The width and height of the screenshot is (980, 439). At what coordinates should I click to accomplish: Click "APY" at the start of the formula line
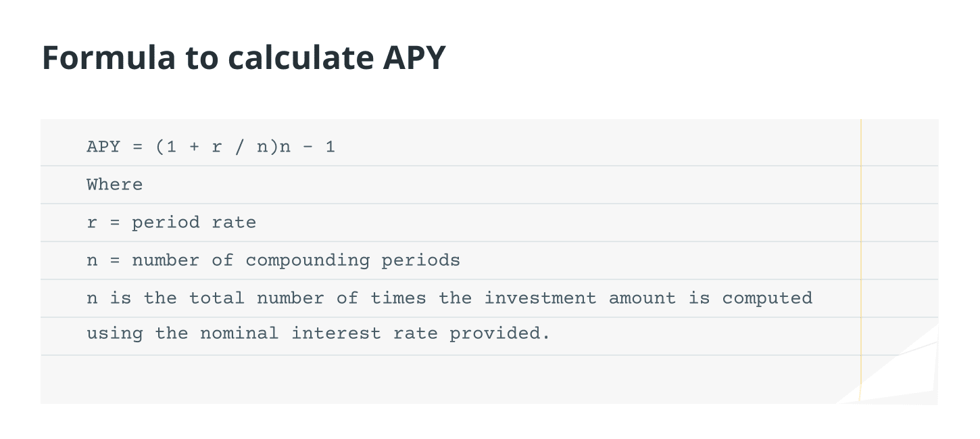coord(103,147)
